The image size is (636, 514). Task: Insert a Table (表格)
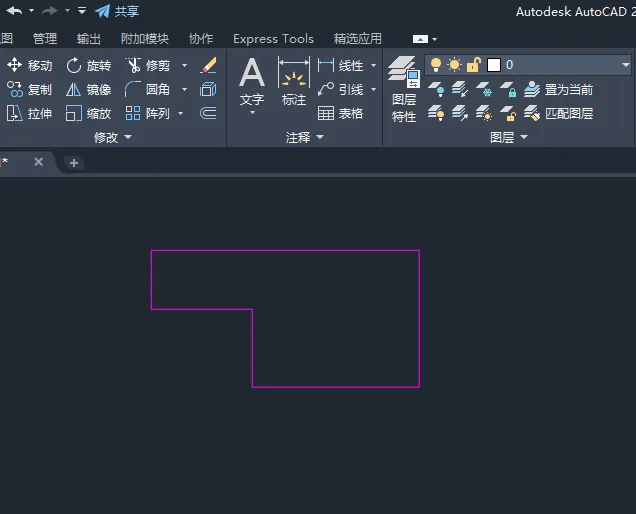341,113
